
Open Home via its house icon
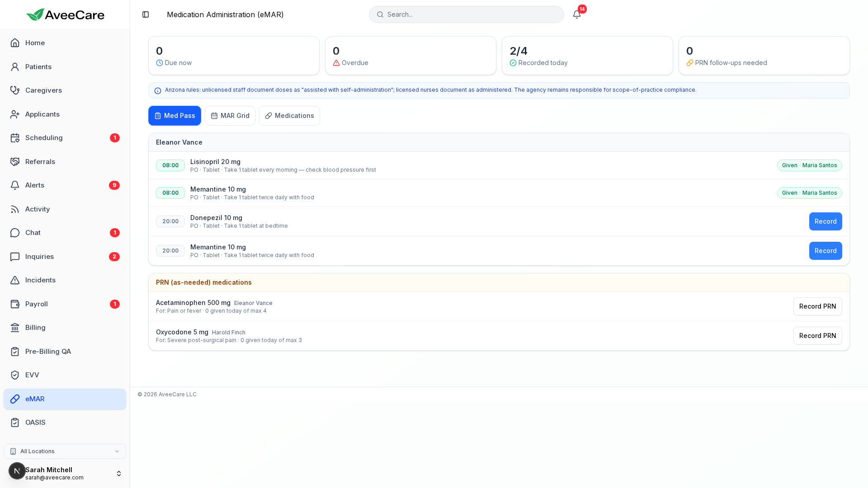tap(15, 43)
